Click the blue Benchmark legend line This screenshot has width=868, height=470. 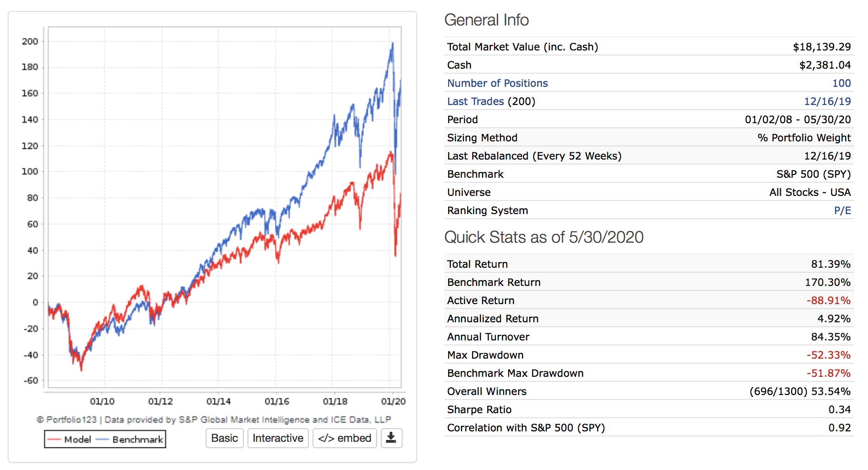(102, 440)
